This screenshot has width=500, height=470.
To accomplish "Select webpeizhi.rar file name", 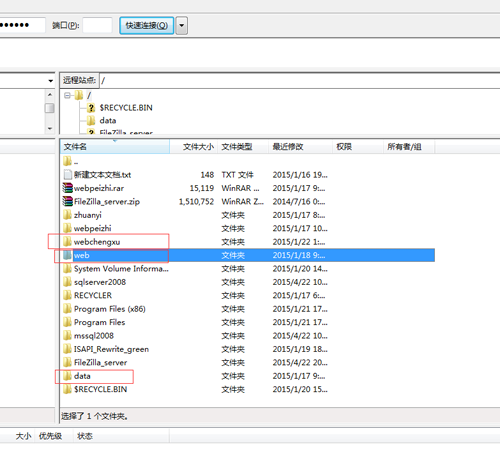I will coord(99,188).
